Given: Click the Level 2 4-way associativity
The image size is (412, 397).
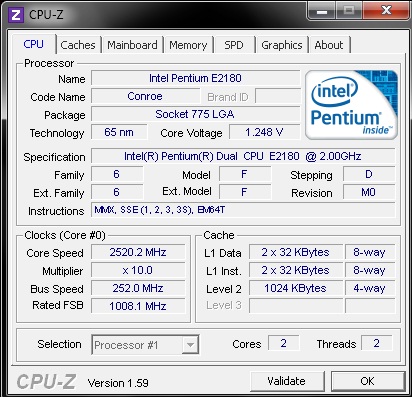Looking at the screenshot, I should [370, 288].
